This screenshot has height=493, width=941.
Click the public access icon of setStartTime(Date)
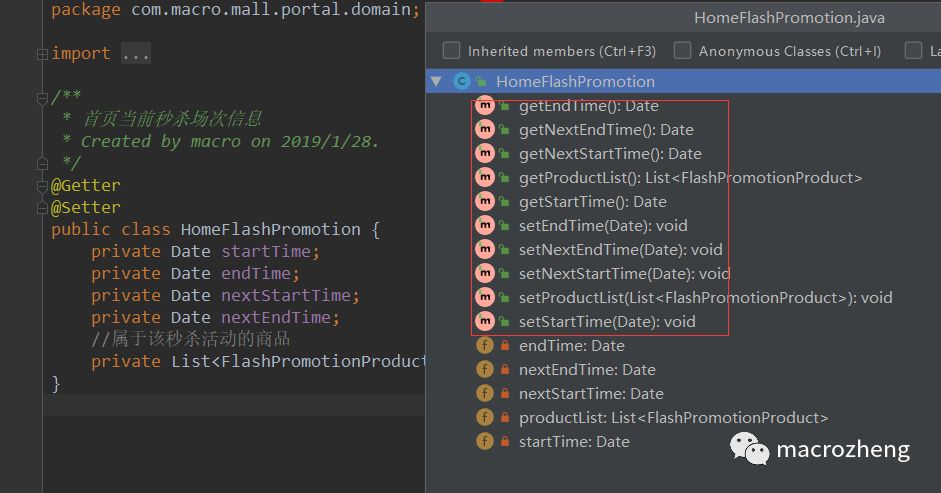pos(505,322)
